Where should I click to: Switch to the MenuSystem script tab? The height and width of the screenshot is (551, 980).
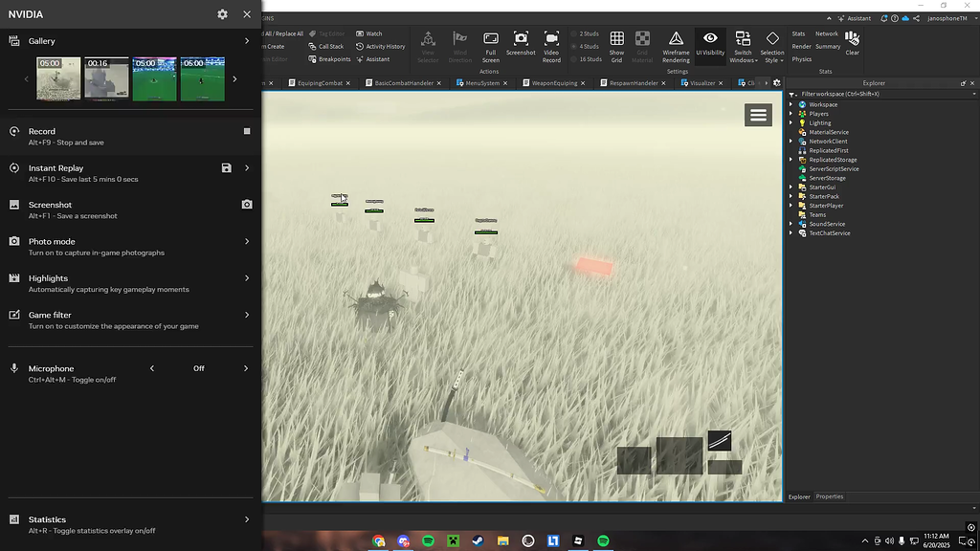(x=481, y=82)
